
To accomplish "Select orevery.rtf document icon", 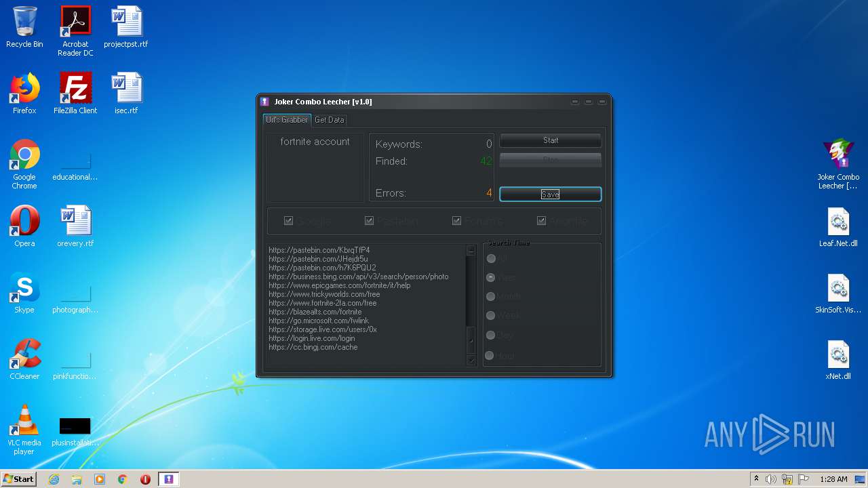I will (x=75, y=226).
